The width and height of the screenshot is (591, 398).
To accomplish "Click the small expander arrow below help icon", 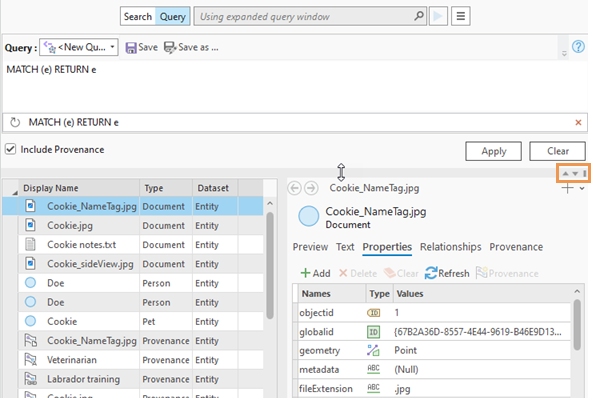I will click(564, 54).
